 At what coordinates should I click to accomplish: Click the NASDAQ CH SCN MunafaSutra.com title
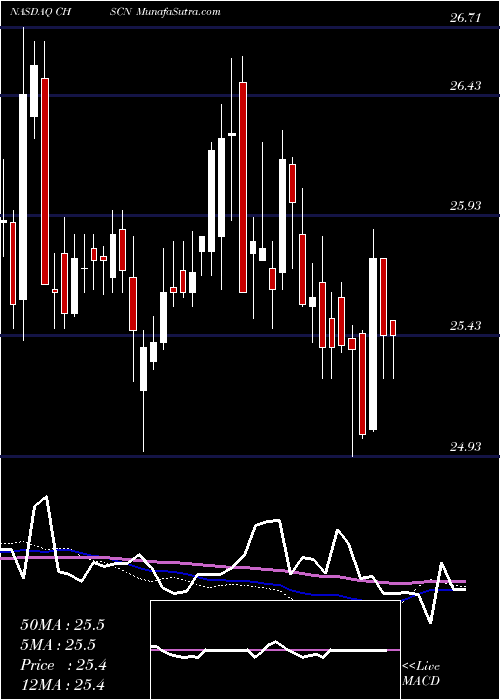(x=115, y=11)
